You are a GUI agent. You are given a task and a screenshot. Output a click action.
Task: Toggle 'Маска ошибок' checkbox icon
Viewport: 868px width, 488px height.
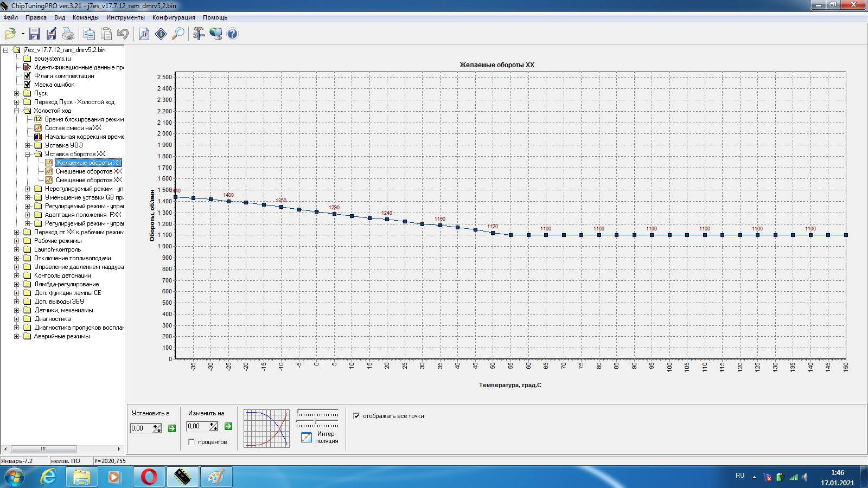[27, 85]
